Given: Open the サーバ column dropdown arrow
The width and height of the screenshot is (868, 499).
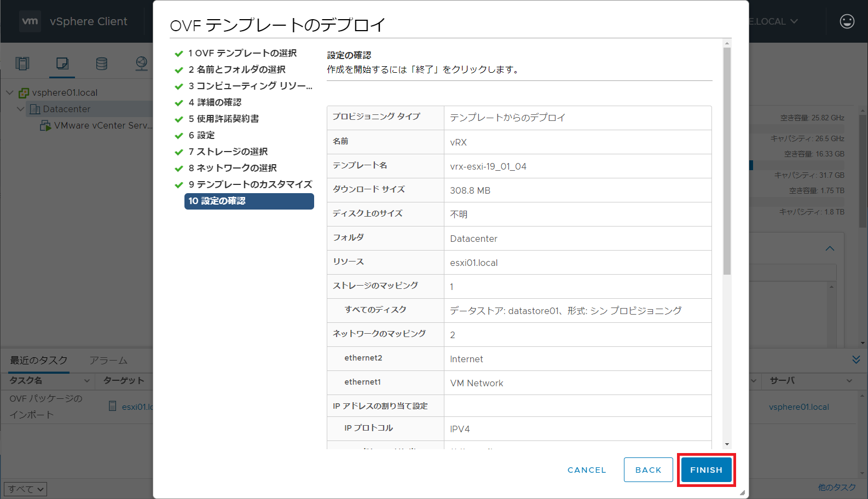Looking at the screenshot, I should point(849,380).
